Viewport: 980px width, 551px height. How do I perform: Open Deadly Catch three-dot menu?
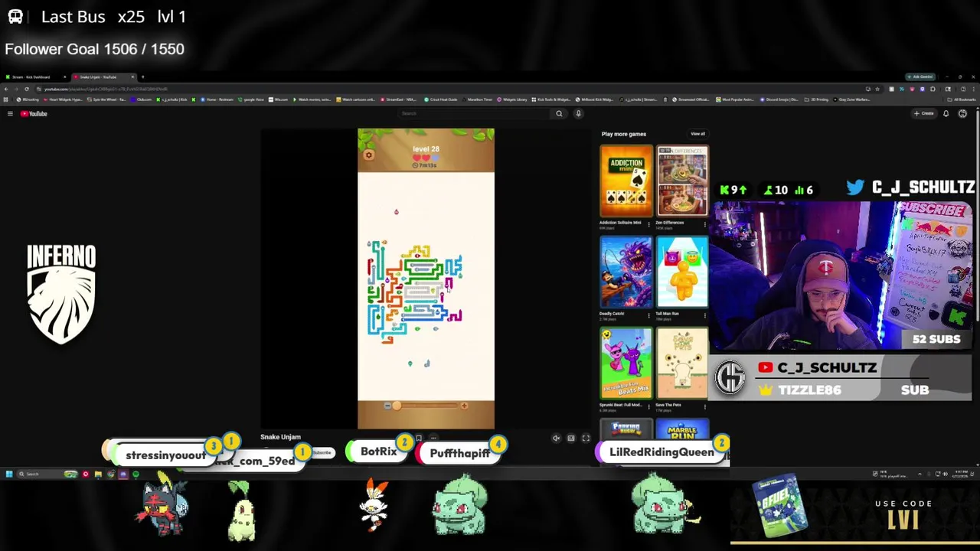click(648, 315)
